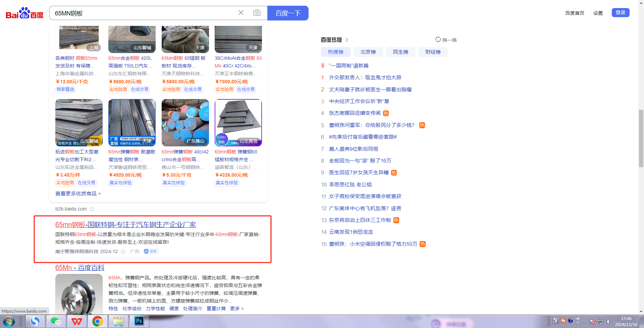The image size is (644, 328).
Task: Click the 商家精选 tag
Action: click(65, 90)
